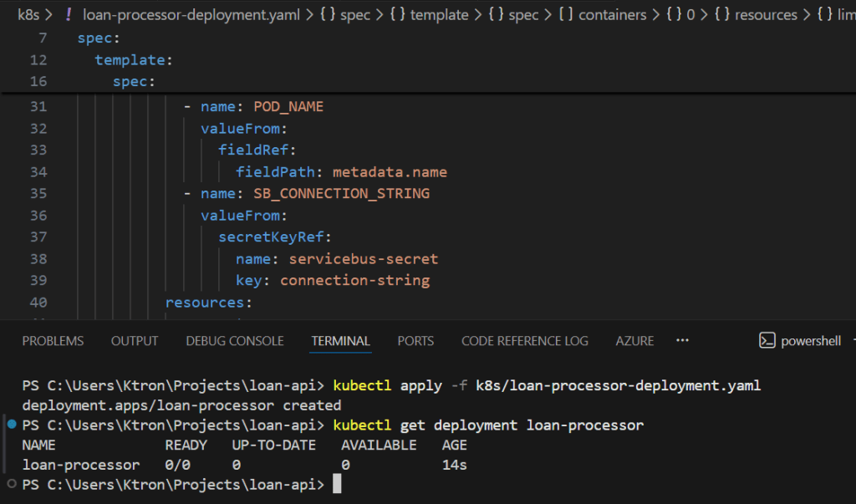The image size is (856, 504).
Task: Switch to the Problems tab
Action: click(53, 341)
